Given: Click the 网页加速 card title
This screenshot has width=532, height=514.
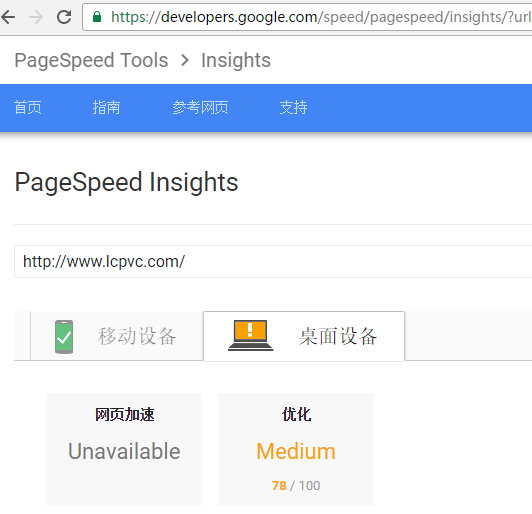Looking at the screenshot, I should click(125, 415).
